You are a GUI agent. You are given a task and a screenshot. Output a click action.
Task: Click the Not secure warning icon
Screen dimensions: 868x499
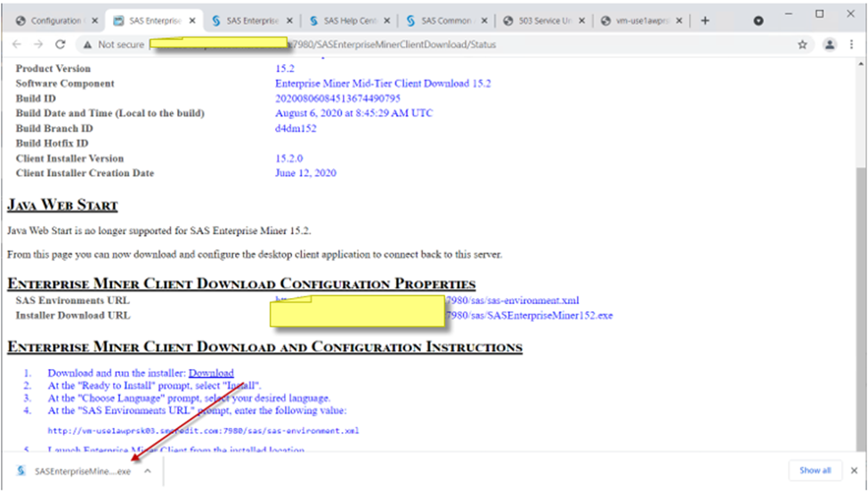87,44
